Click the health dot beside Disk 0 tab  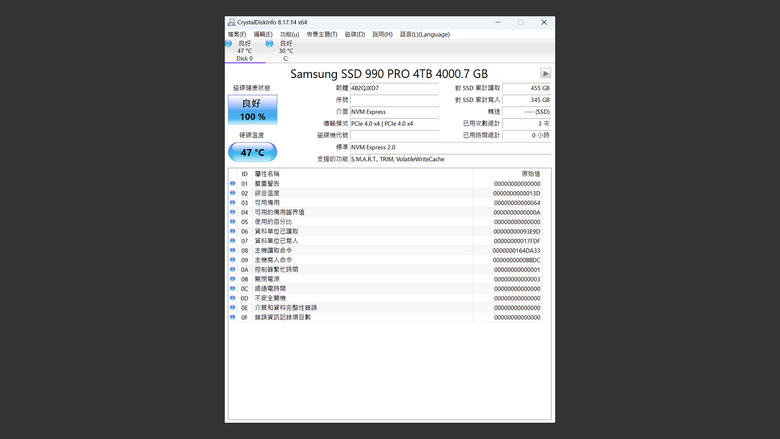click(228, 44)
